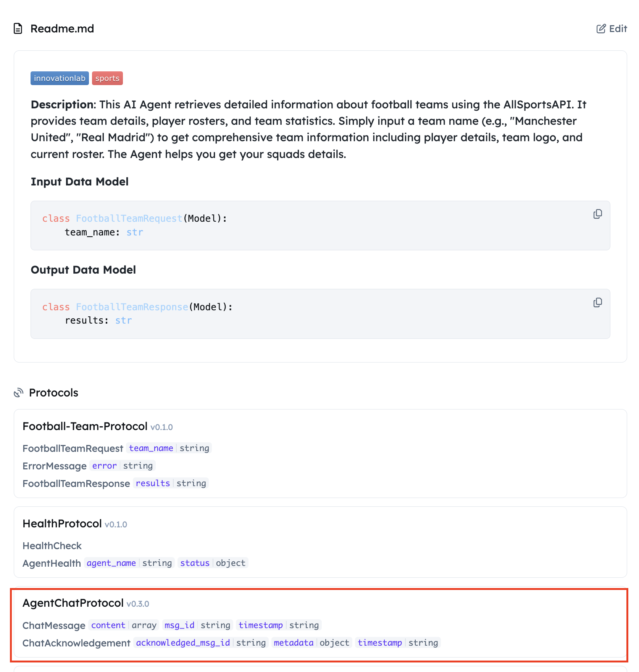Select the Protocols section heading
This screenshot has width=639, height=672.
pyautogui.click(x=53, y=392)
